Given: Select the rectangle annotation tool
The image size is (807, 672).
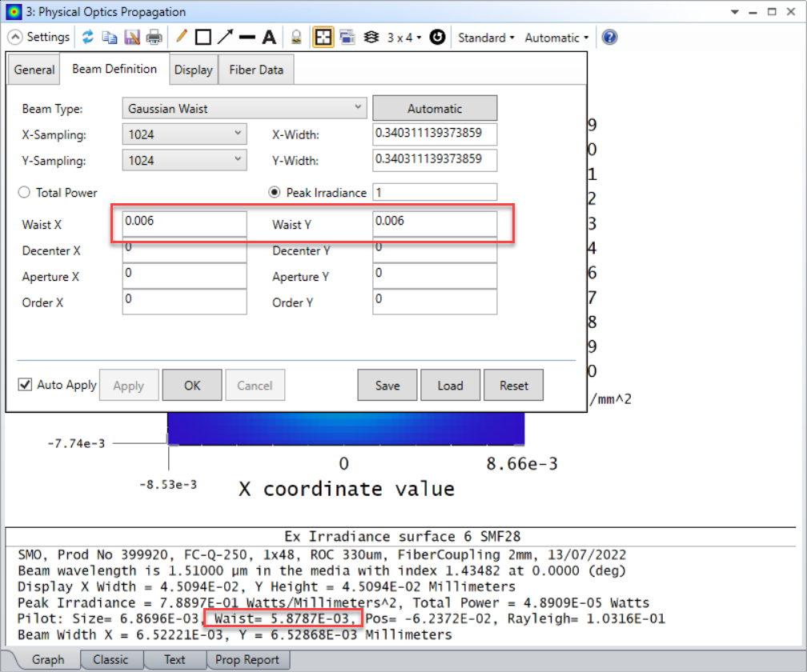Looking at the screenshot, I should point(202,37).
